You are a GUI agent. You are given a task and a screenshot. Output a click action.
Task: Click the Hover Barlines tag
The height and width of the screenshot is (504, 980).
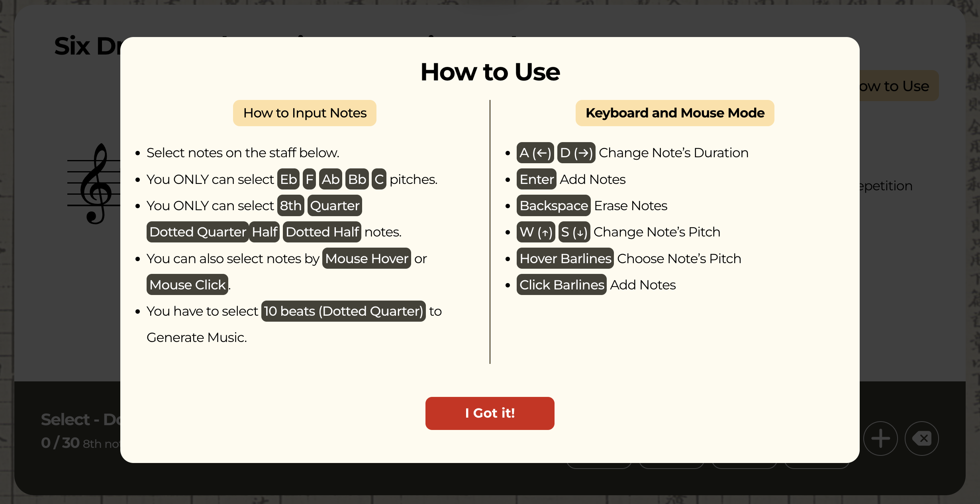[x=565, y=258]
